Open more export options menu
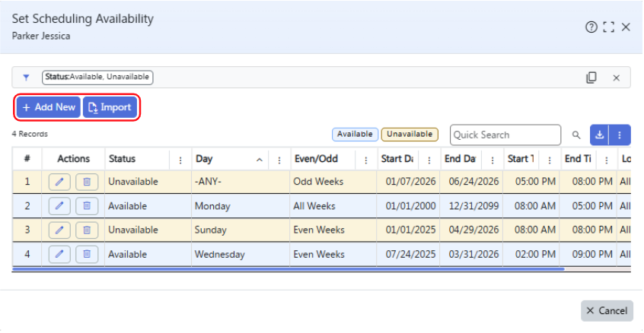644x333 pixels. coord(620,135)
